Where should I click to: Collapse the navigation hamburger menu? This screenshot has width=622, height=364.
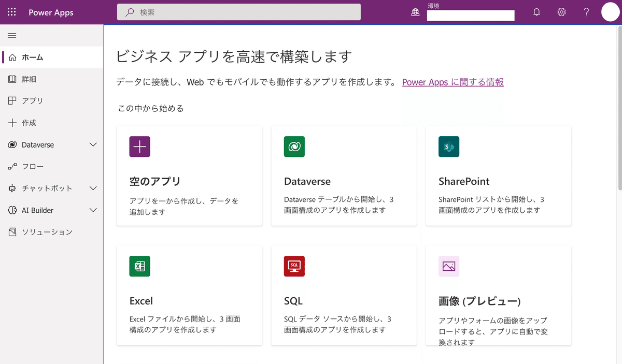coord(12,36)
